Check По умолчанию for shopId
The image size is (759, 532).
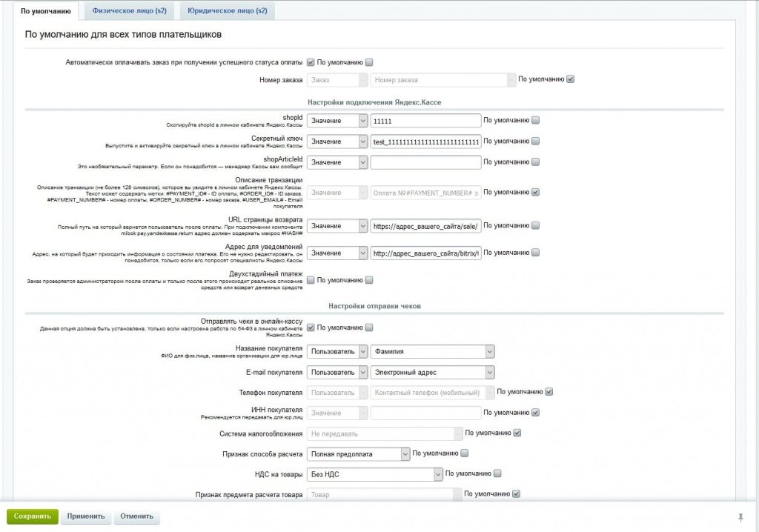coord(535,121)
